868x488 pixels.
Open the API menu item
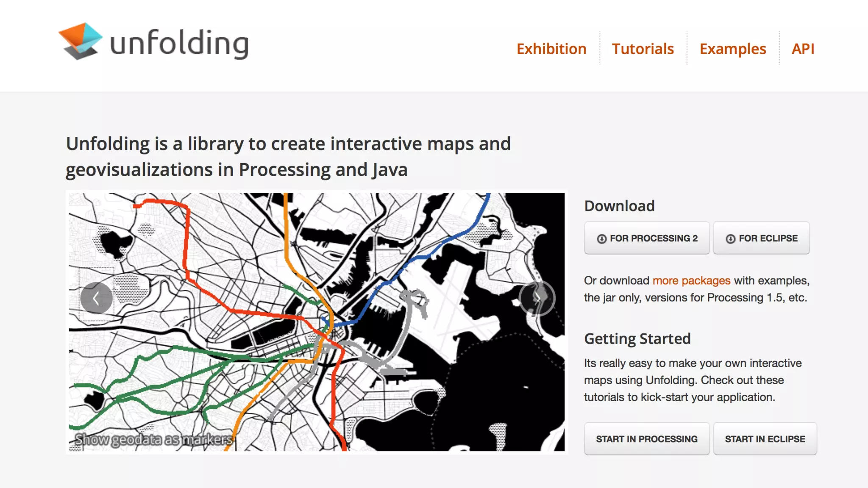(803, 49)
